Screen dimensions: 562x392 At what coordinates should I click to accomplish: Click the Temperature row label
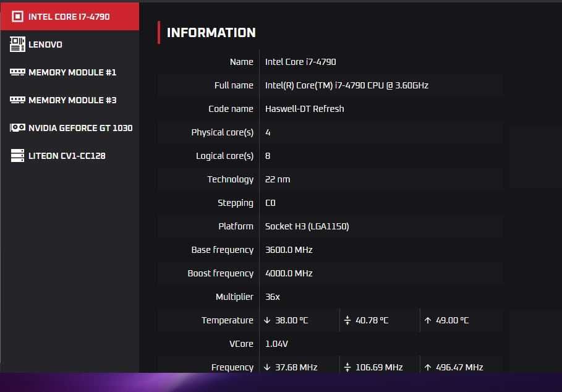pyautogui.click(x=228, y=320)
